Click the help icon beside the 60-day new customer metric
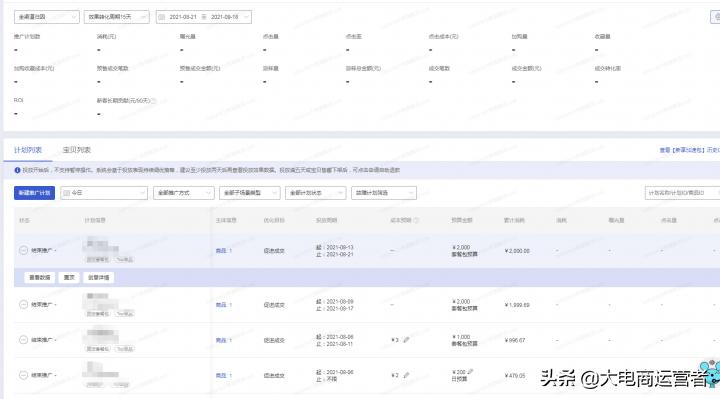 [x=153, y=101]
